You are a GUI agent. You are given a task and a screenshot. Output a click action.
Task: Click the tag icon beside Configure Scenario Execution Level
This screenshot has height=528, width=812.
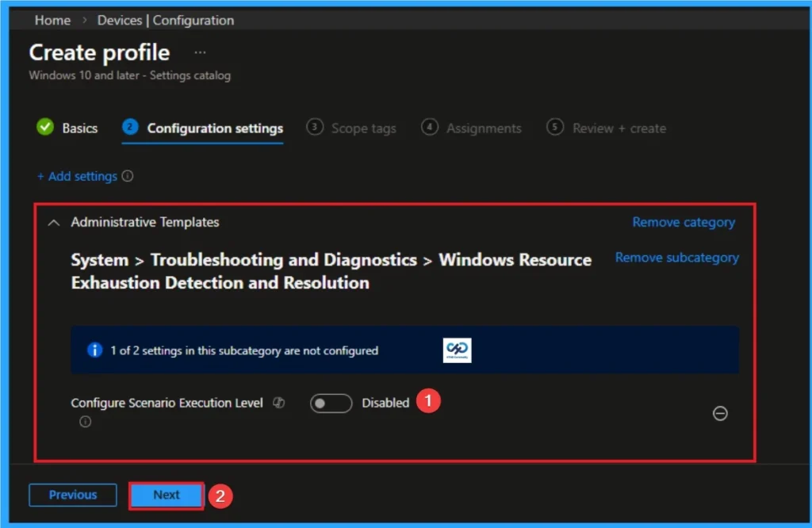point(278,403)
